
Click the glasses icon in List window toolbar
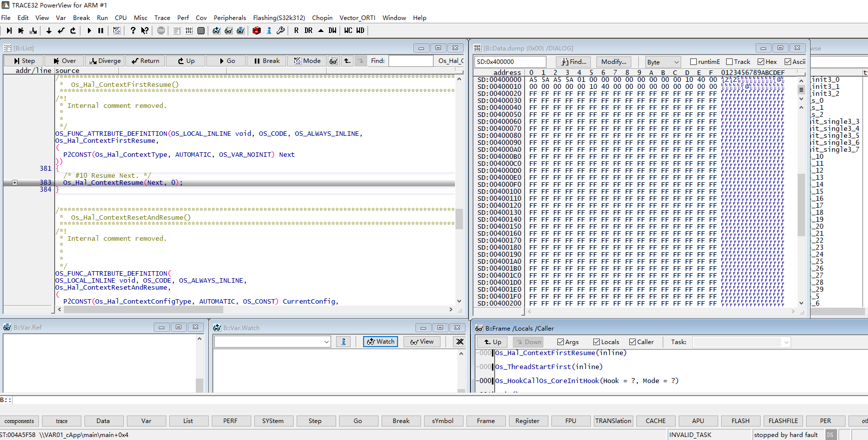point(334,61)
